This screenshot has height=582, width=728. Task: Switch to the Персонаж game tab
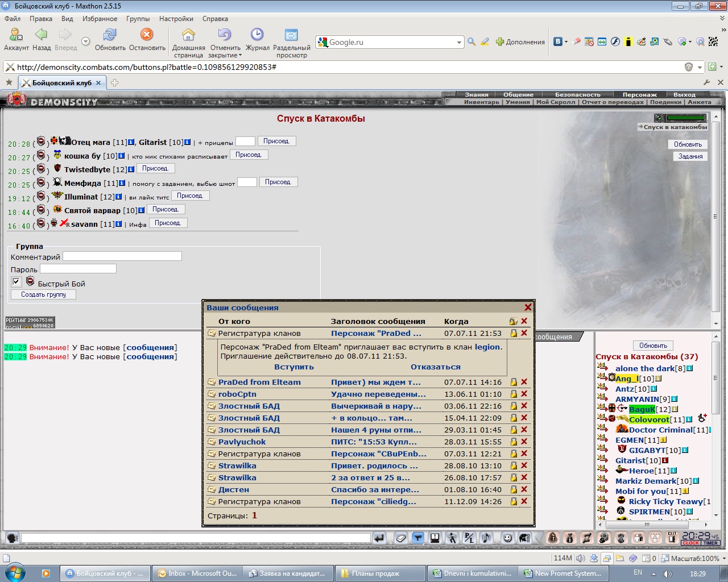(639, 95)
